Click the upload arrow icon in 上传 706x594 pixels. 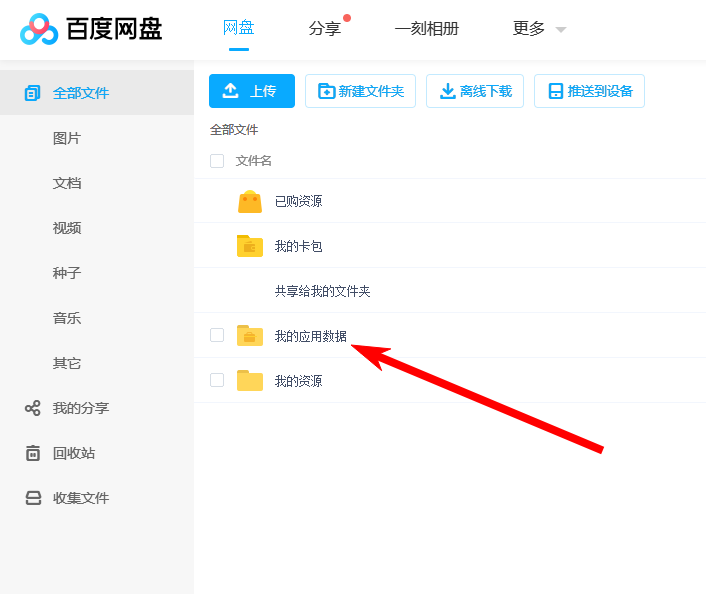231,91
